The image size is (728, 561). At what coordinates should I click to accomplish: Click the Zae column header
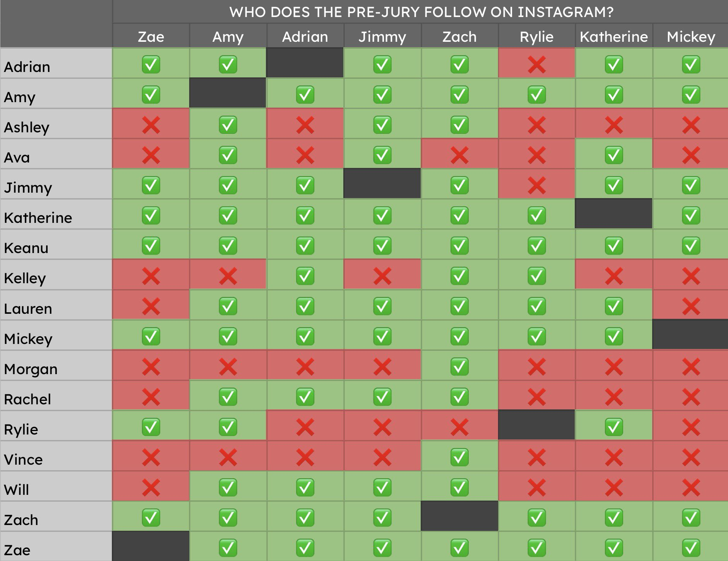pyautogui.click(x=151, y=37)
